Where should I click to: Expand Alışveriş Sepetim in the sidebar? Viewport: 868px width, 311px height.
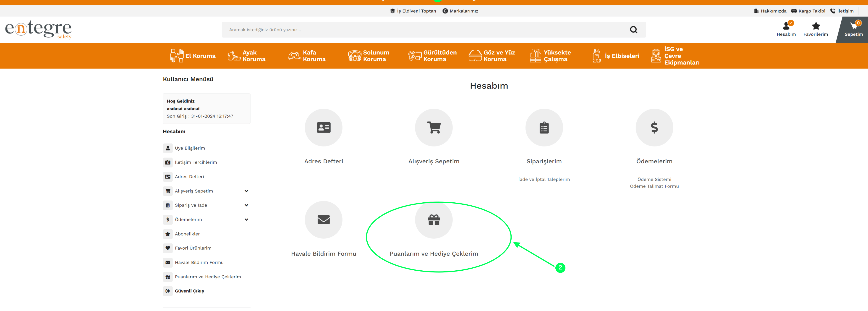click(246, 191)
